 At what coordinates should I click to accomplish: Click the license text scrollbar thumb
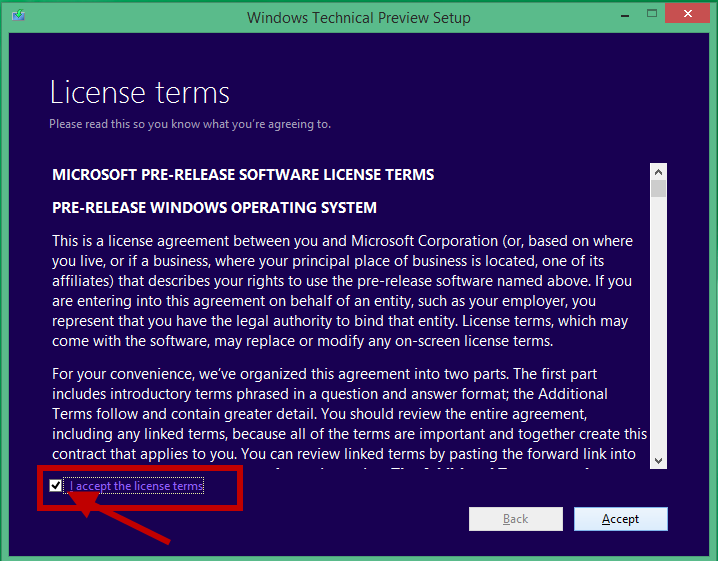658,189
